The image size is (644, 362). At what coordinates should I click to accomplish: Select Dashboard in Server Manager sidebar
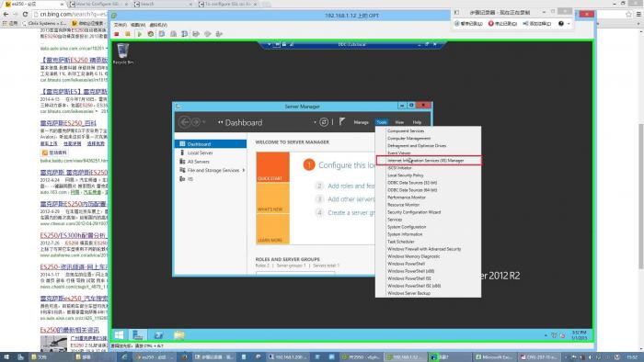click(211, 144)
